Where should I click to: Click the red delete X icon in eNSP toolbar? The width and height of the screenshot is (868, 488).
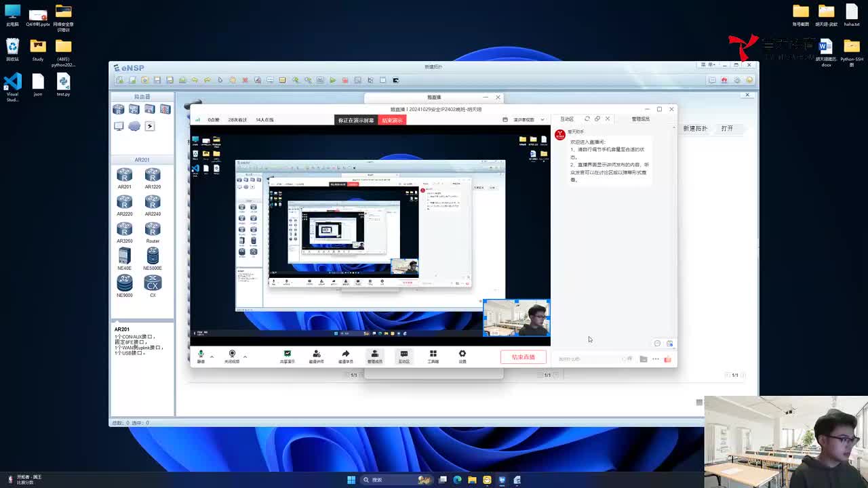(245, 80)
